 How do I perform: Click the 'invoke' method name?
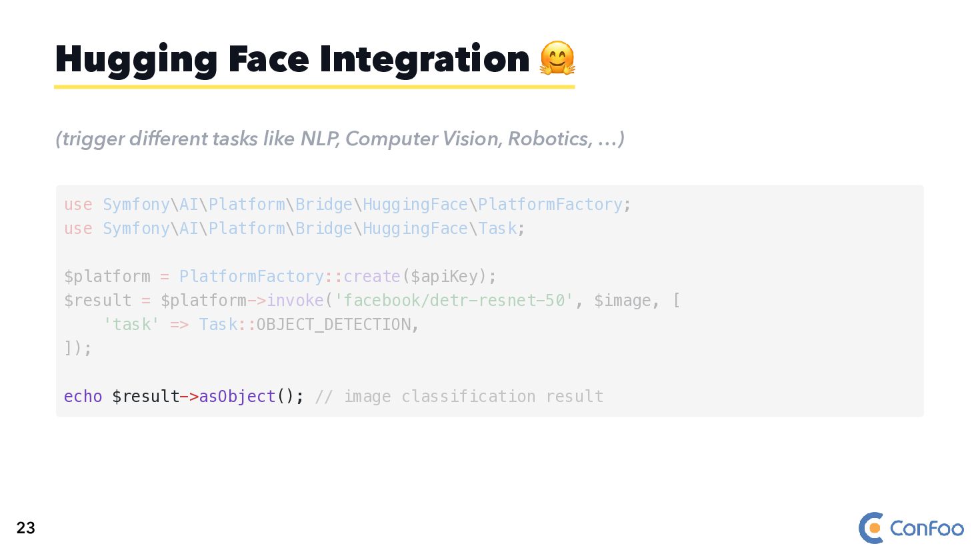tap(295, 301)
